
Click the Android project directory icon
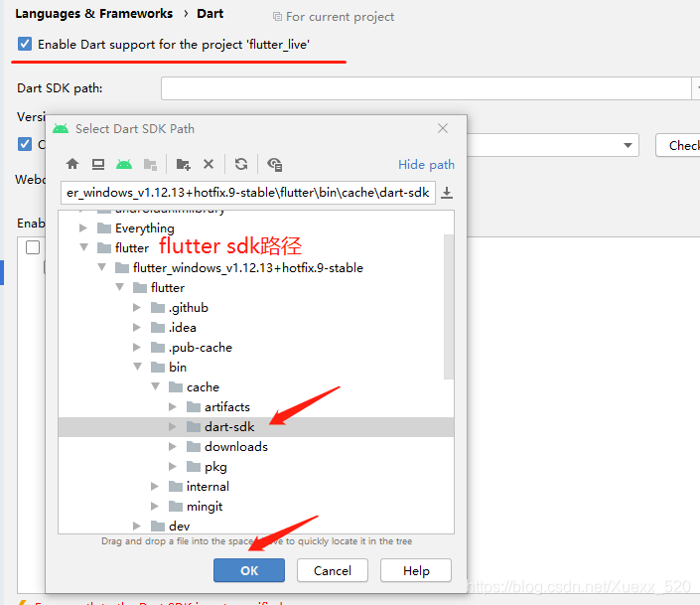pos(124,164)
